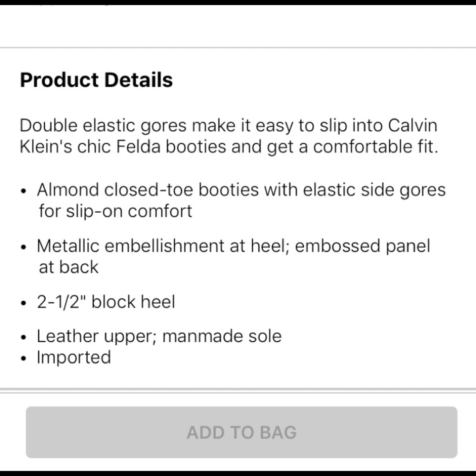Tap the bottom black status bar area
Screen dimensions: 476x476
[238, 472]
